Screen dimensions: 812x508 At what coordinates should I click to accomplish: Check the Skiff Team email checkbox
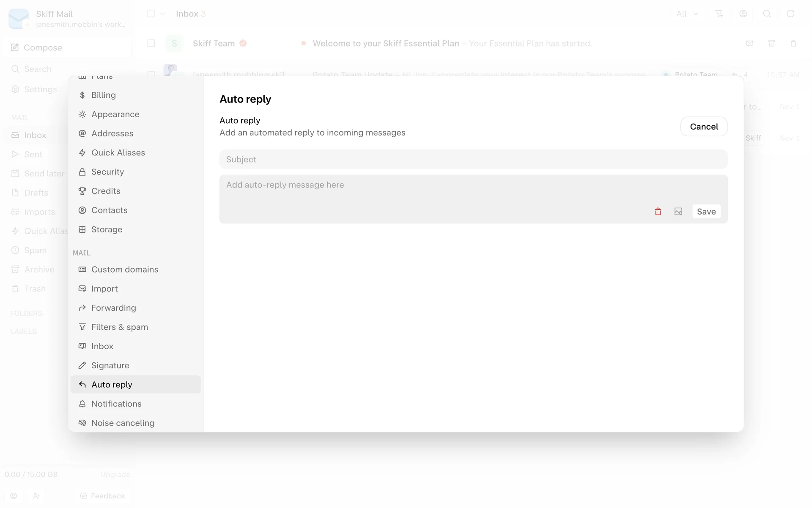(151, 43)
